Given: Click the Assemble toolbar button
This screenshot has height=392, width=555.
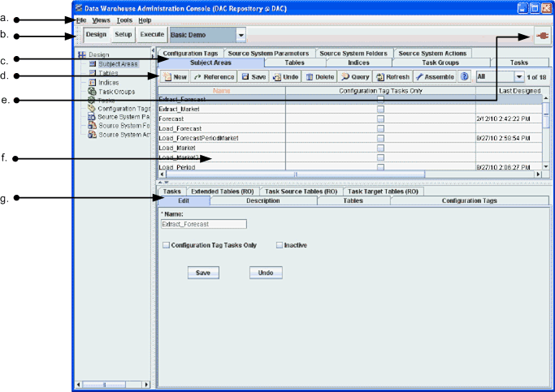Looking at the screenshot, I should click(435, 77).
